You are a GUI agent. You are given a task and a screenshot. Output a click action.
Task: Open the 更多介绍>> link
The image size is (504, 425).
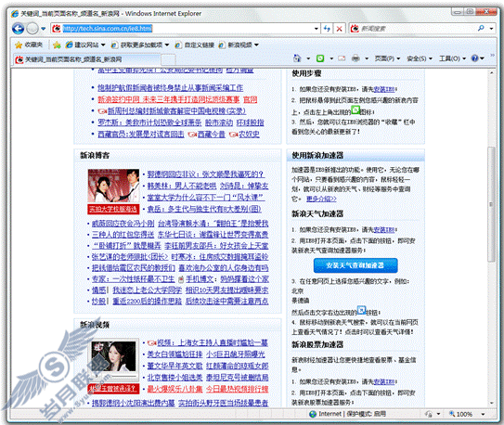[x=321, y=199]
